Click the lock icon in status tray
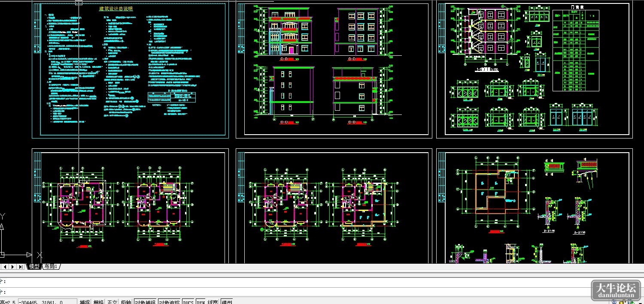 622,301
